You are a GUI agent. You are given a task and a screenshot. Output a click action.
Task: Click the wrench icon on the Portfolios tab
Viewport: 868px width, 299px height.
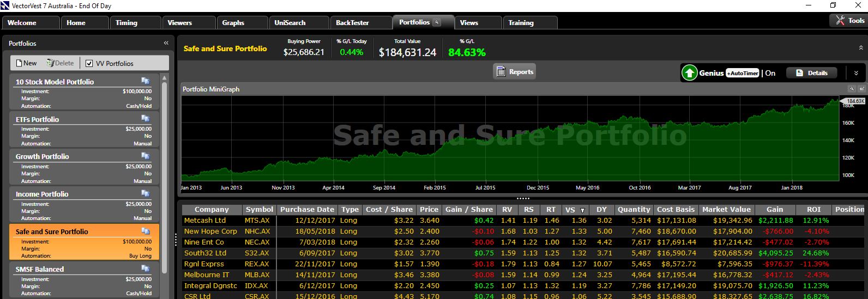pyautogui.click(x=437, y=22)
